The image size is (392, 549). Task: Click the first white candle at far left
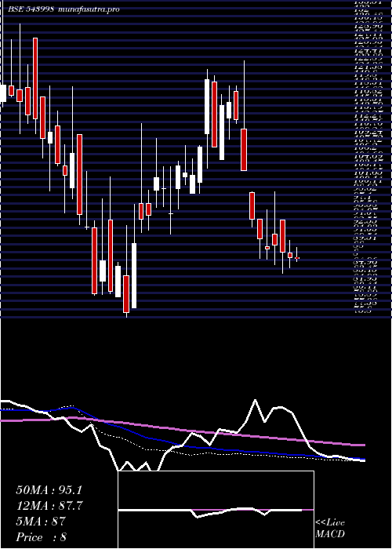[3, 93]
